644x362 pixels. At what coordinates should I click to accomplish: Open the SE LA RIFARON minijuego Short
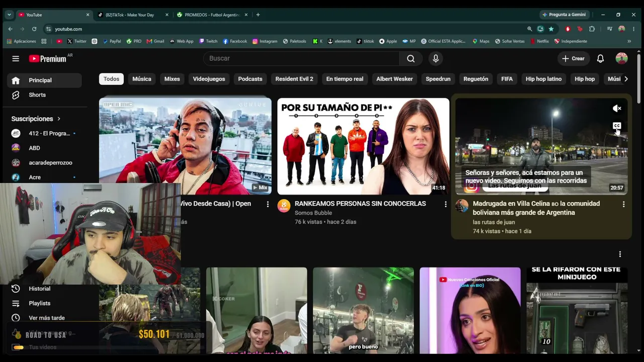click(577, 310)
